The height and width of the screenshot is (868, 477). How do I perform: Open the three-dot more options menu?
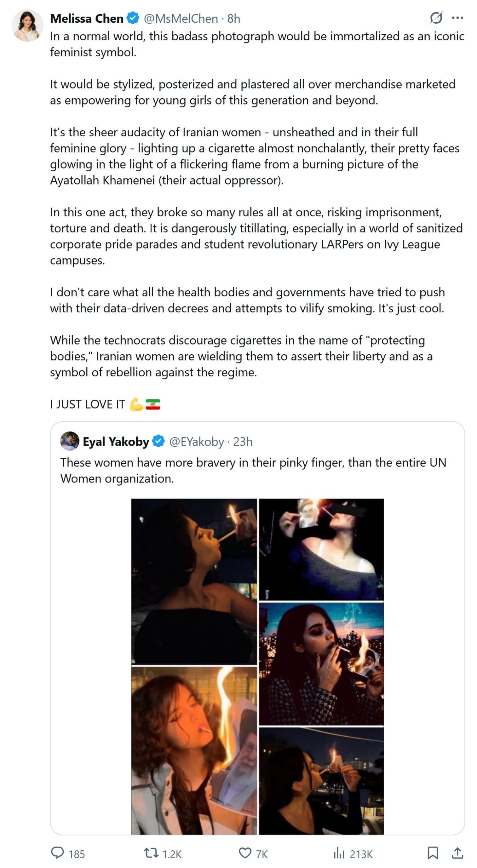point(457,18)
